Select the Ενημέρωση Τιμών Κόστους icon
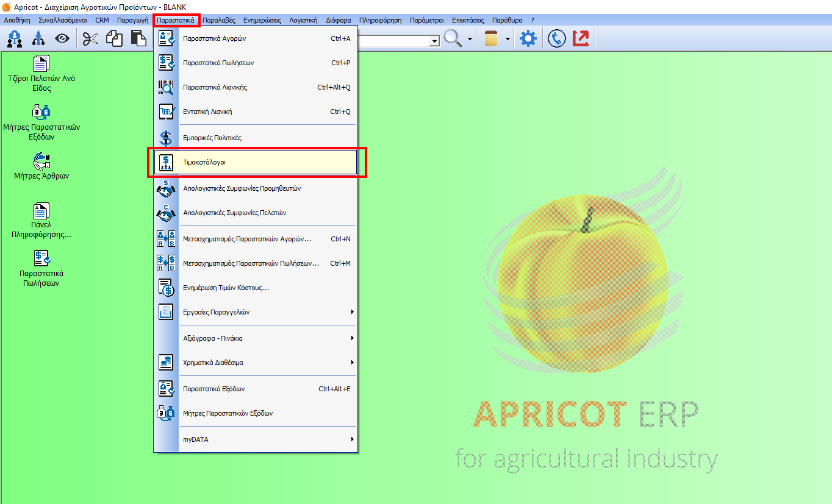The height and width of the screenshot is (504, 832). point(166,288)
